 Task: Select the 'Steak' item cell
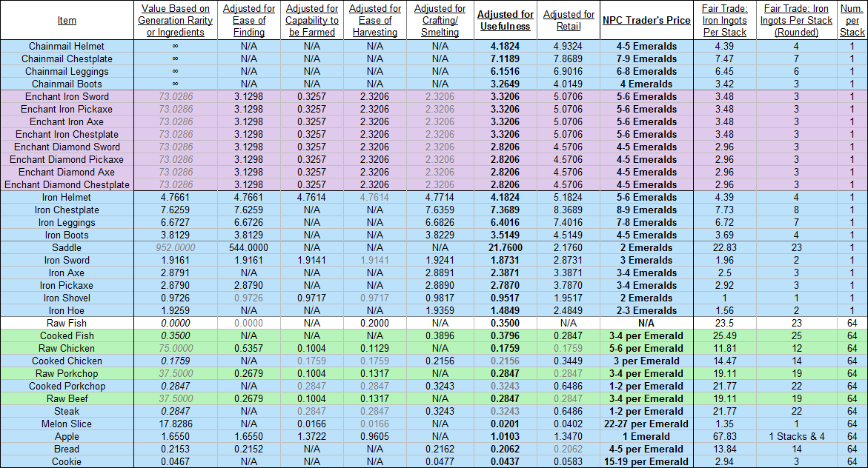click(x=67, y=411)
